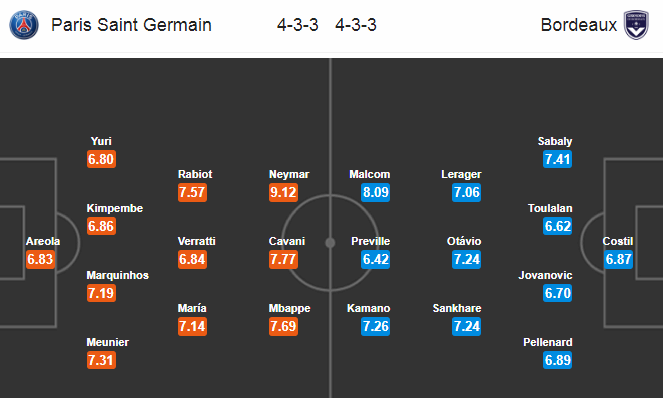
Task: Open the Bordeaux team name link
Action: click(x=578, y=25)
